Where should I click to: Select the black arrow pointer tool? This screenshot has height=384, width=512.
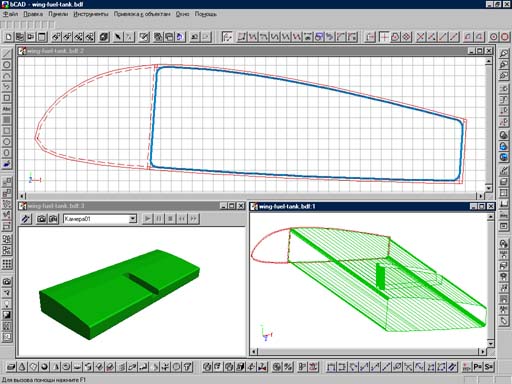point(118,37)
